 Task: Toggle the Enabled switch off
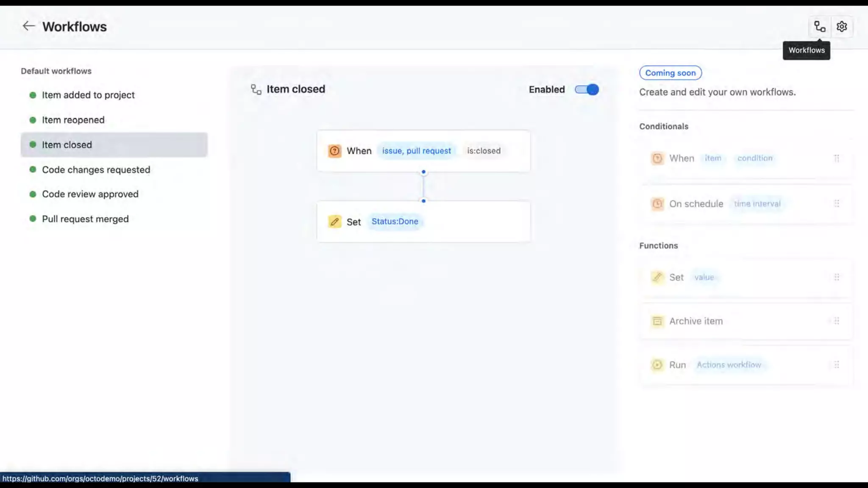[587, 89]
